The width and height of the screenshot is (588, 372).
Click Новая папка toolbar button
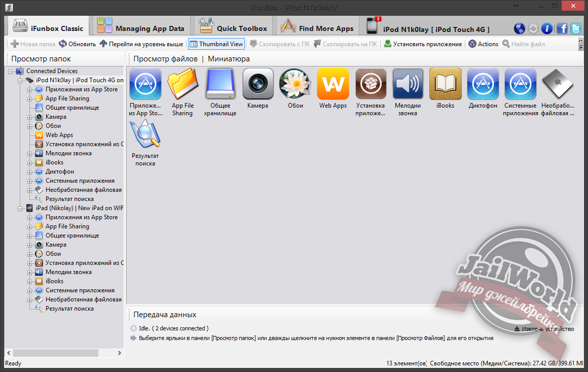tap(33, 44)
